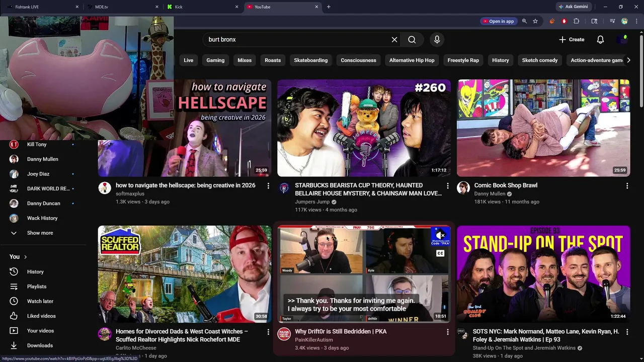Open the Danny Mullen subscription in sidebar
644x362 pixels.
point(43,159)
